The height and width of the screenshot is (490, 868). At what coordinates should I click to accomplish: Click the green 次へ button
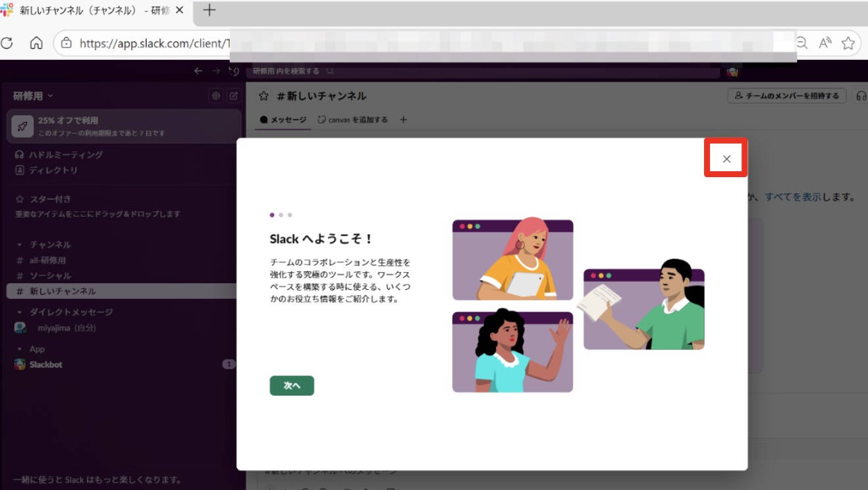292,385
